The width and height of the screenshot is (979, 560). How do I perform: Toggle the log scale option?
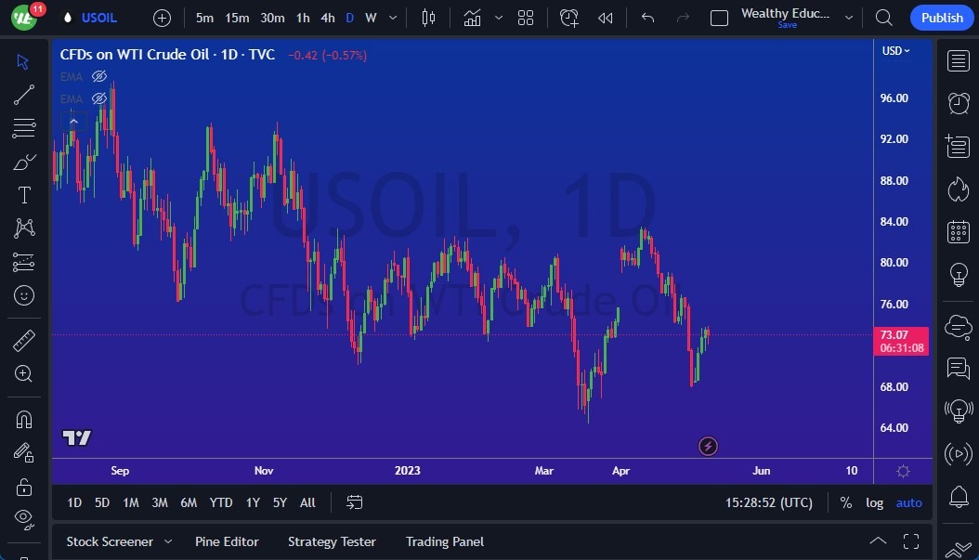point(875,502)
